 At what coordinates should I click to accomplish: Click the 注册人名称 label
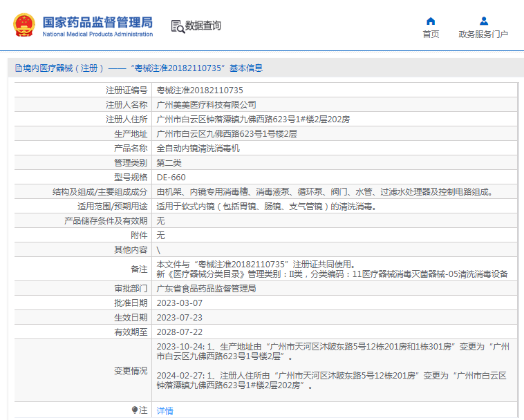pyautogui.click(x=127, y=105)
